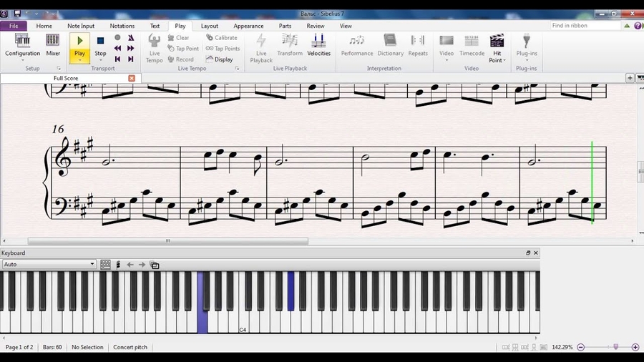This screenshot has height=362, width=644.
Task: Click the Stop playback button
Action: click(x=100, y=44)
